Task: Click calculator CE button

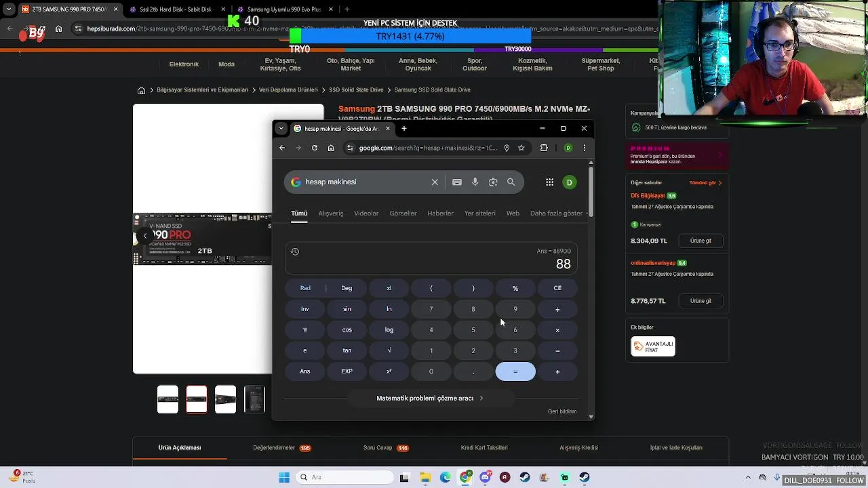Action: click(x=557, y=288)
